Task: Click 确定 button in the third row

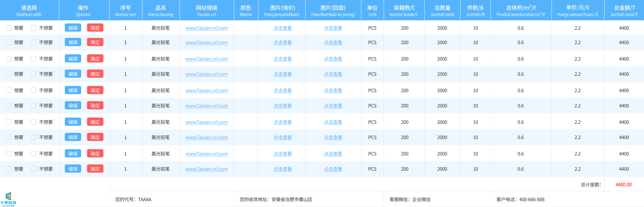Action: coord(95,59)
